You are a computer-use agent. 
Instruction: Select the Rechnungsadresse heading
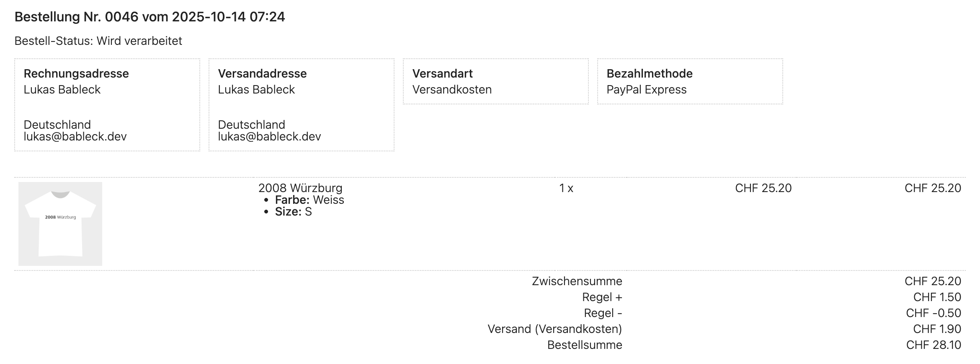click(76, 74)
